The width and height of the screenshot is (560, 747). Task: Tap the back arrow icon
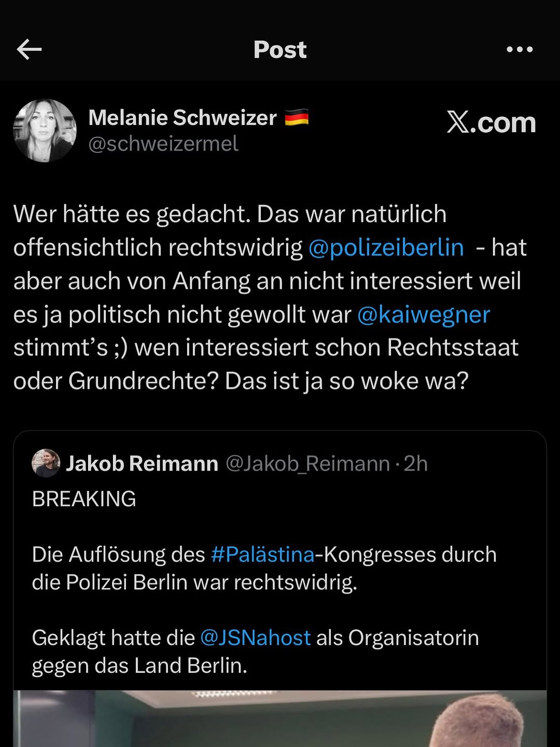point(29,50)
